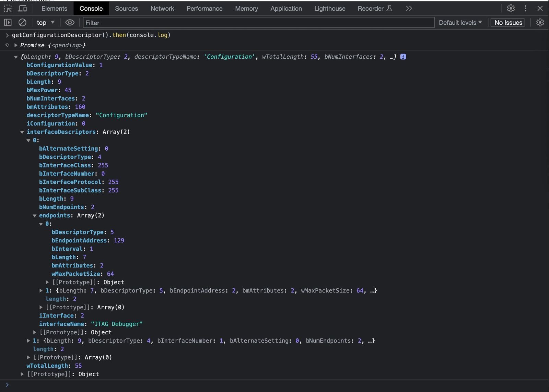Open console settings gear beside No Issues
Screen dimensions: 549x392
[540, 23]
